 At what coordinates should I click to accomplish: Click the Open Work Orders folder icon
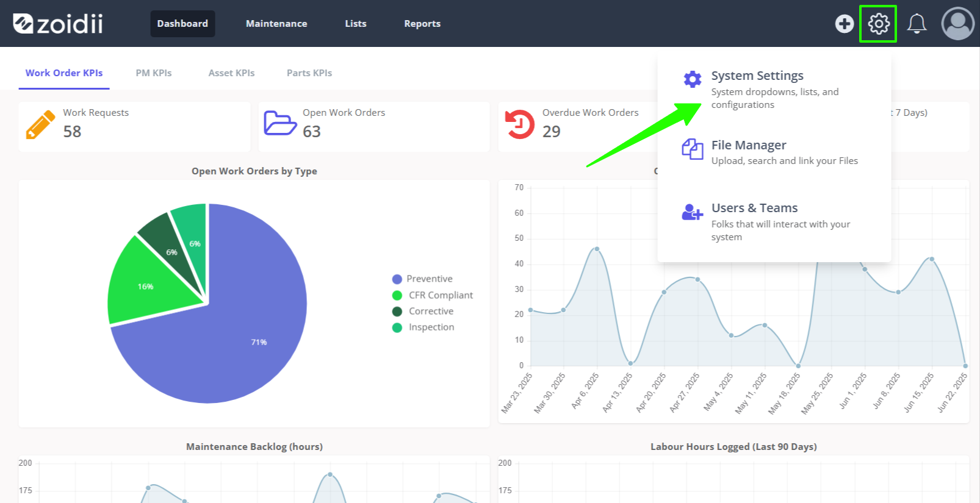tap(280, 123)
